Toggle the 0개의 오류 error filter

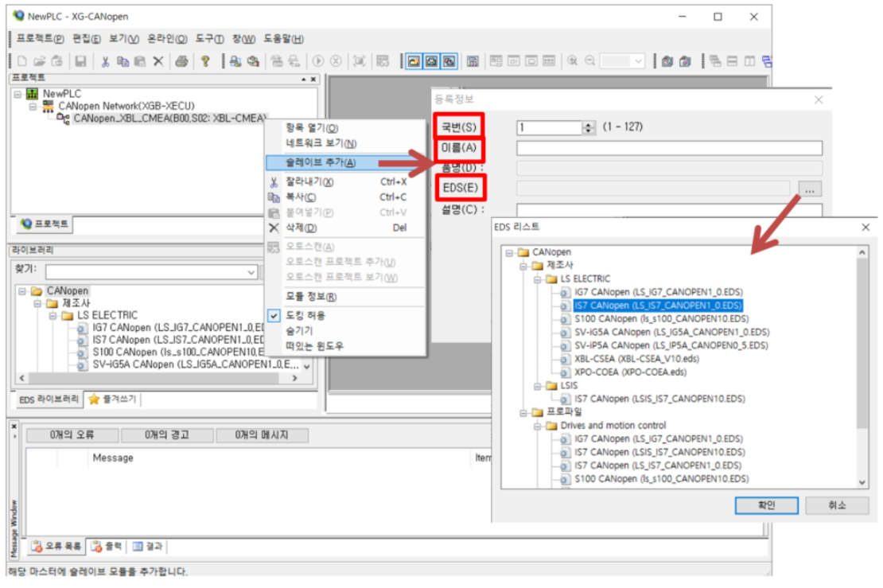(72, 434)
